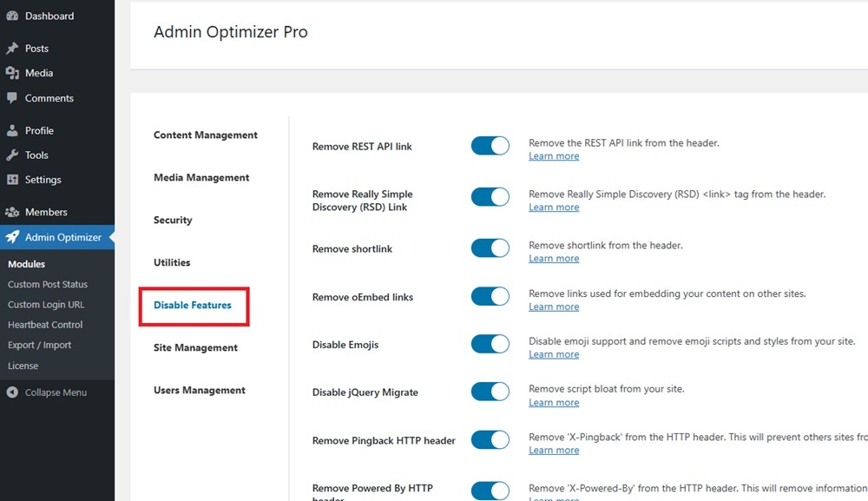Image resolution: width=868 pixels, height=501 pixels.
Task: Click the Media library icon
Action: [12, 73]
